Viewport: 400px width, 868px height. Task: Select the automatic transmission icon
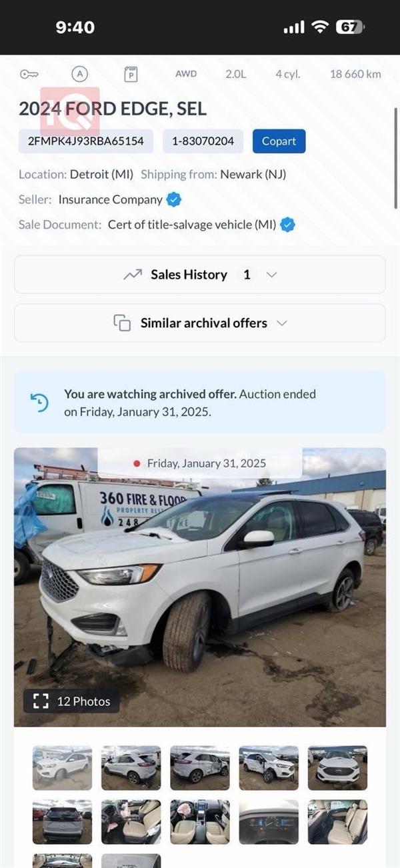(x=79, y=74)
